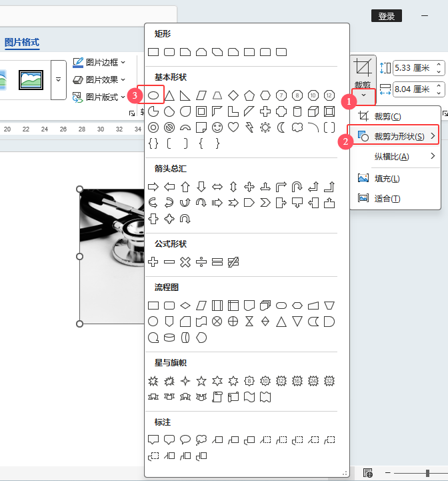448x481 pixels.
Task: Choose the cross shape in Basic Shapes
Action: 265,111
